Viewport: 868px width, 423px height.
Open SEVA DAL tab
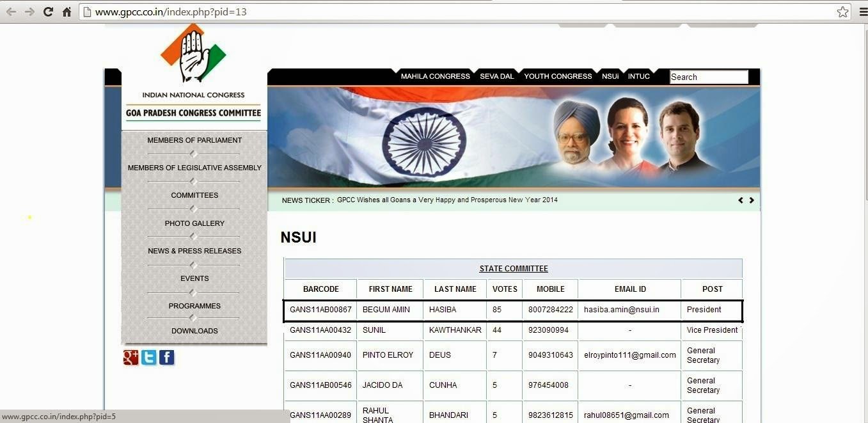[497, 76]
